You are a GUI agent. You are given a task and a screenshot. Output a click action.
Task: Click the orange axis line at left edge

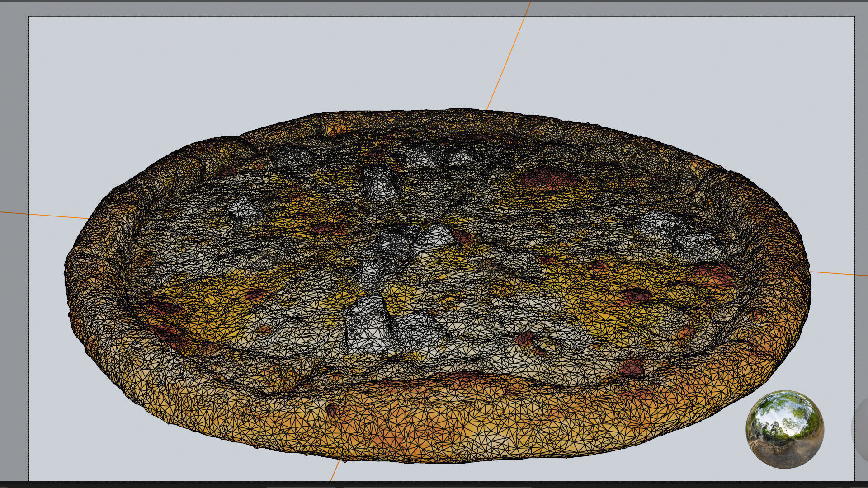click(45, 215)
